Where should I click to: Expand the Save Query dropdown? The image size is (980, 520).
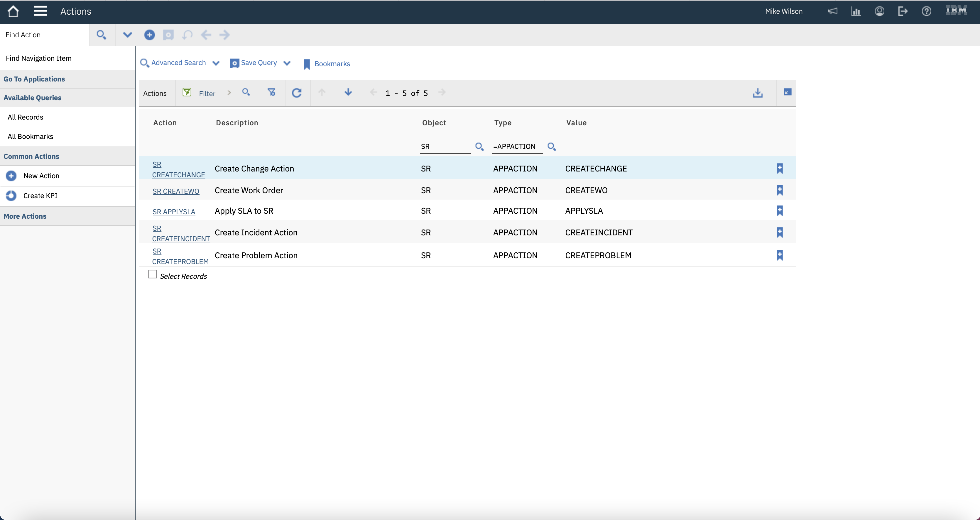click(287, 63)
